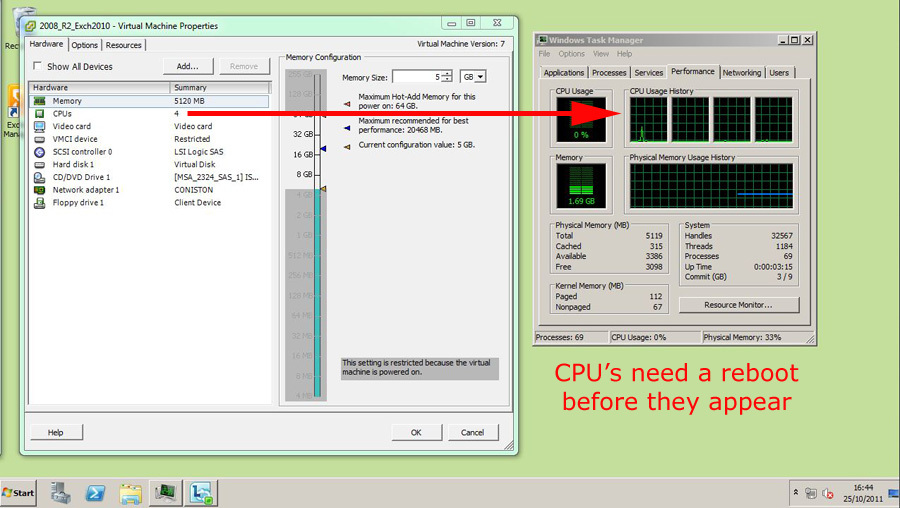Image resolution: width=900 pixels, height=508 pixels.
Task: Select the 'Virtual Disk' summary text
Action: tap(195, 165)
